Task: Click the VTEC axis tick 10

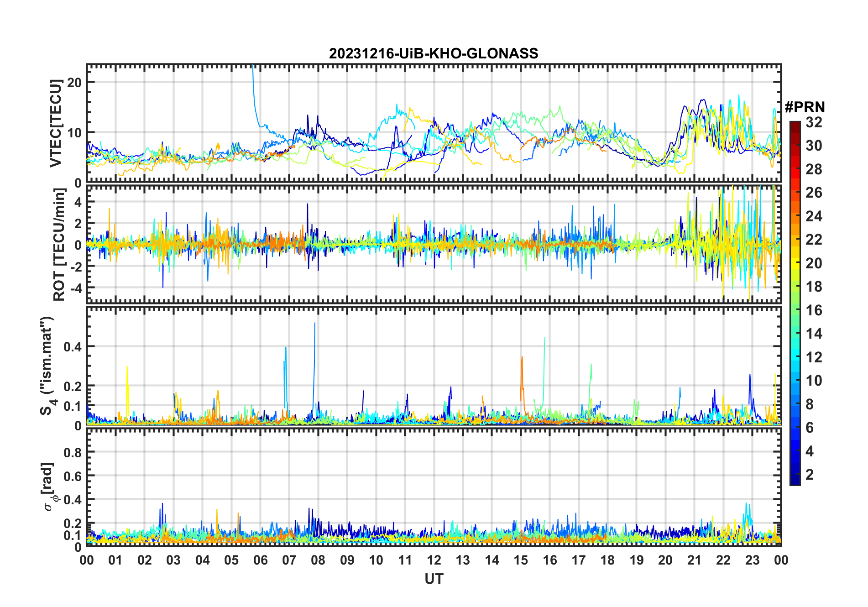Action: coord(74,133)
